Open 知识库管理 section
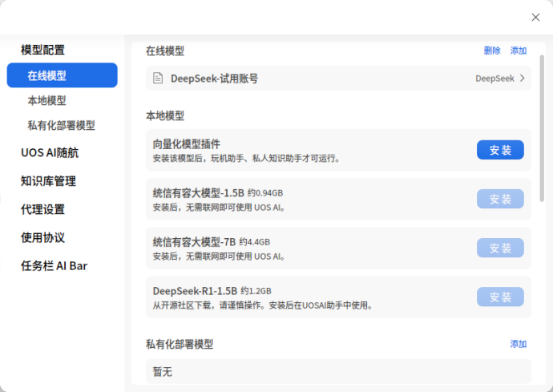The image size is (553, 392). tap(48, 181)
